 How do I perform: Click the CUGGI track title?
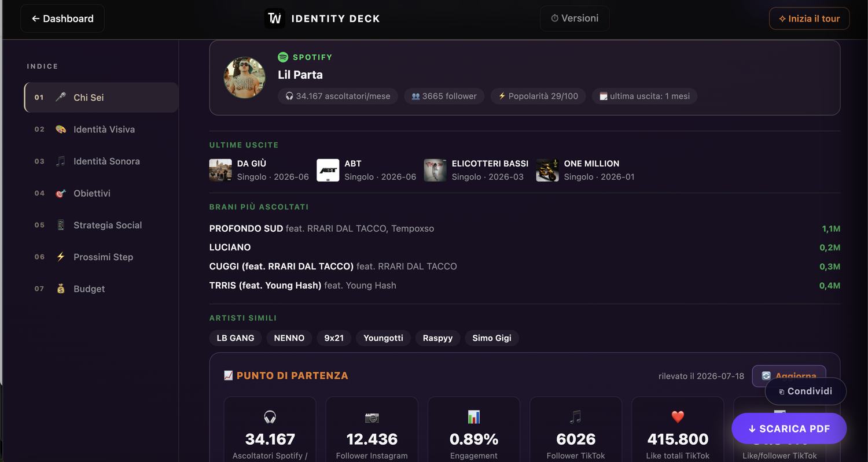pyautogui.click(x=281, y=267)
